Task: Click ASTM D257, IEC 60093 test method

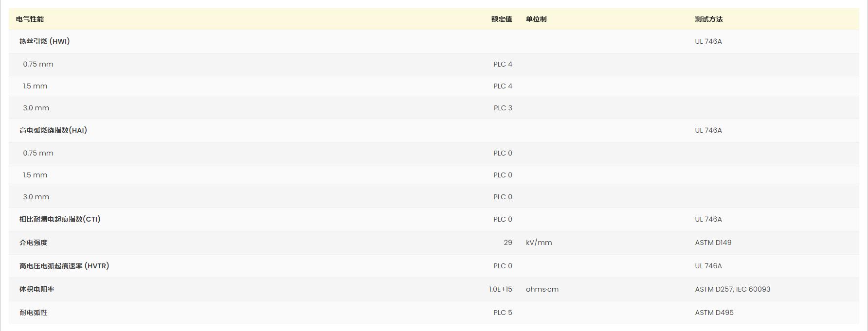Action: click(732, 289)
